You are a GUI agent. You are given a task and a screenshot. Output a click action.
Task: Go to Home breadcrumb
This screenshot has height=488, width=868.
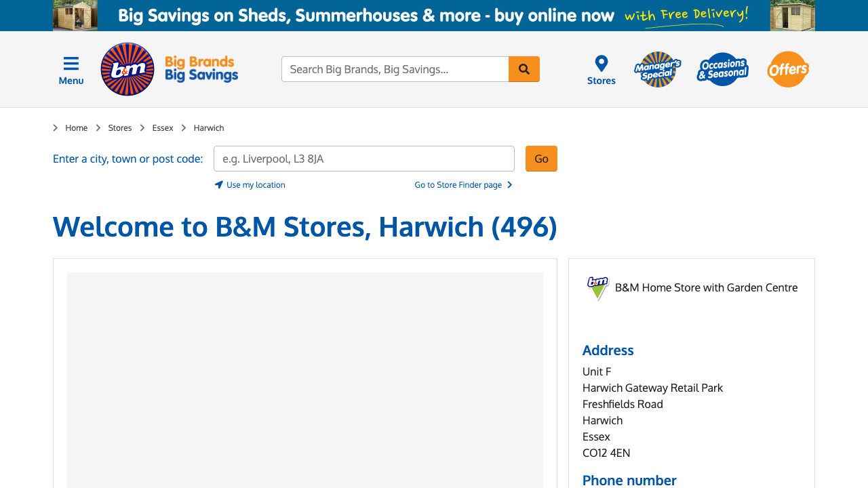point(77,128)
